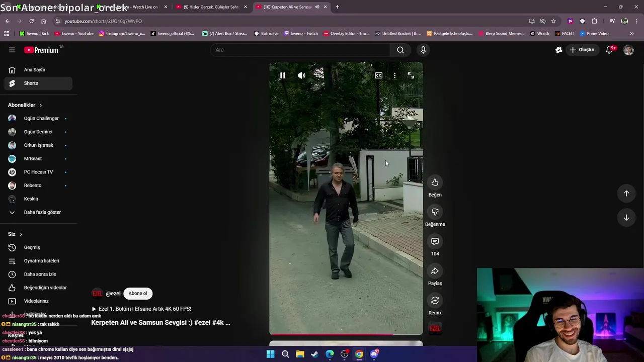Expand the Siz section chevron
644x362 pixels.
21,234
